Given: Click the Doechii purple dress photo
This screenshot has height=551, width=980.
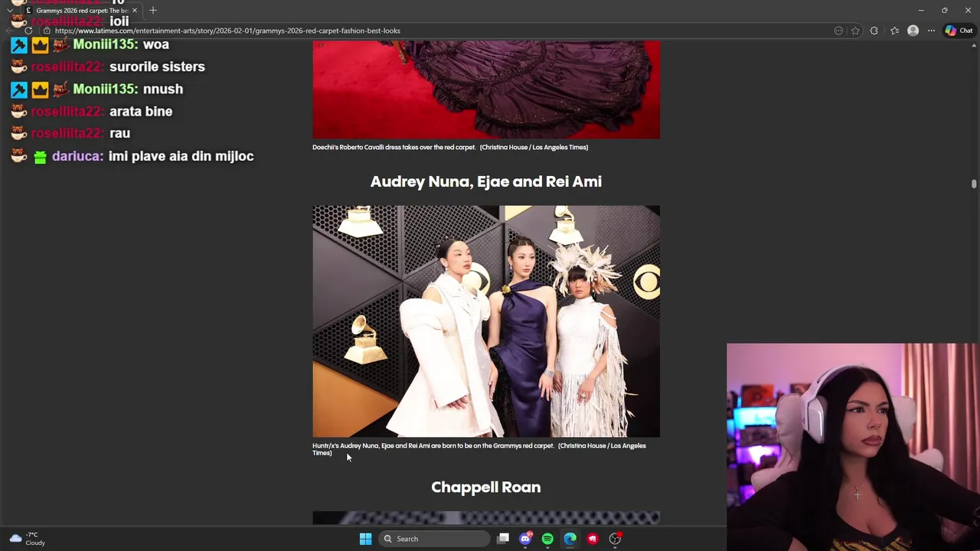Looking at the screenshot, I should 486,90.
